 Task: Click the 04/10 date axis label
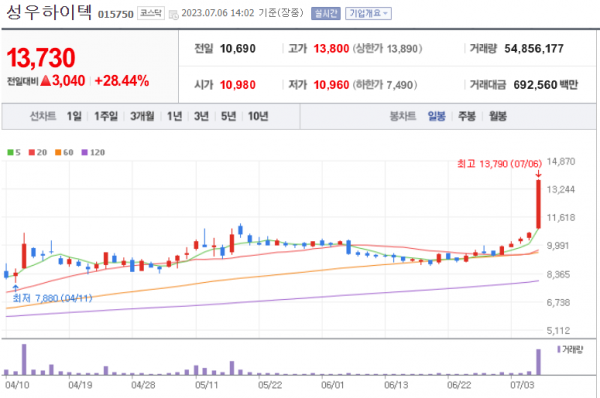[x=17, y=385]
